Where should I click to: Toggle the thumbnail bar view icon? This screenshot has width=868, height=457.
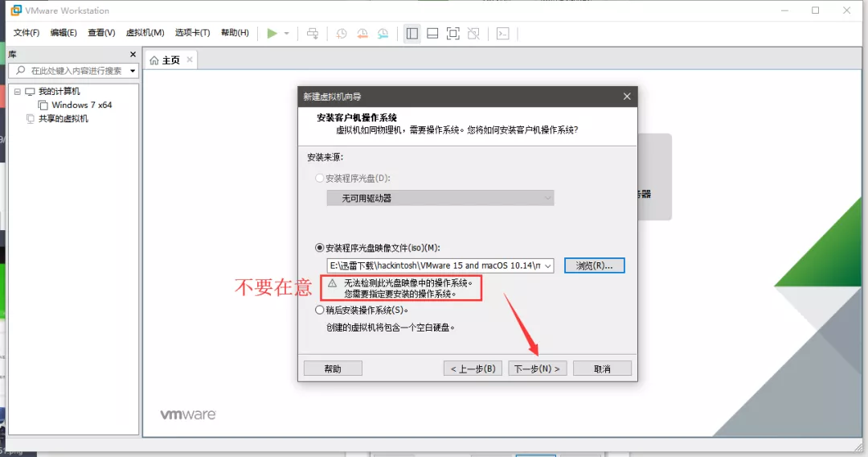coord(432,33)
